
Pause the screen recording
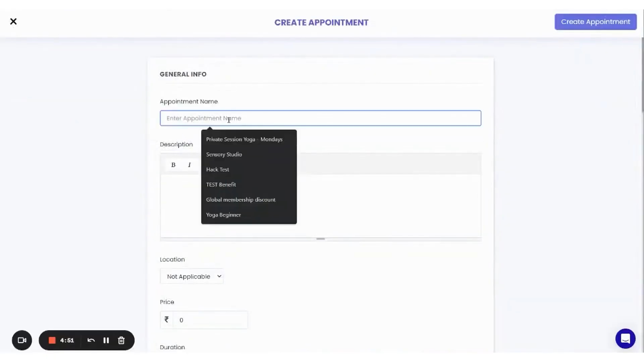point(106,340)
